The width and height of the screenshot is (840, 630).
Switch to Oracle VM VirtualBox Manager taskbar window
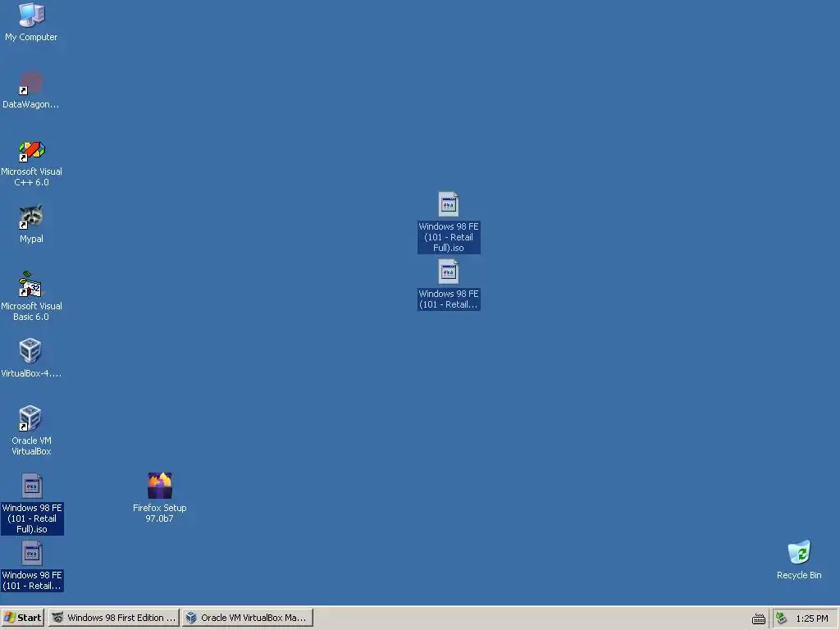point(248,618)
